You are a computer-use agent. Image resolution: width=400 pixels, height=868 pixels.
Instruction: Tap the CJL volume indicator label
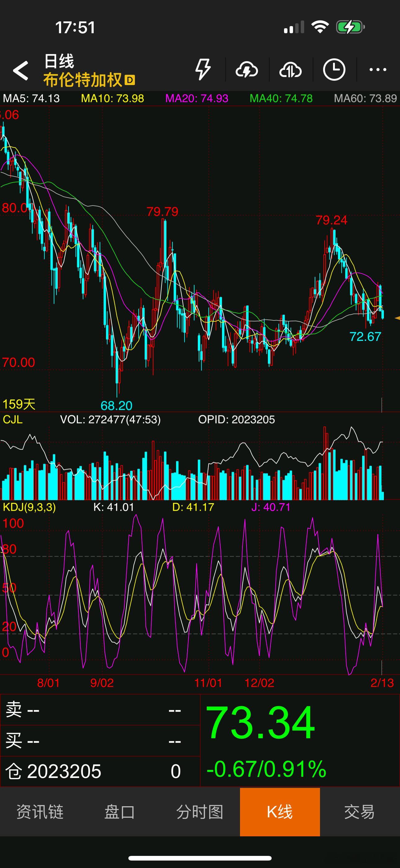click(x=13, y=419)
